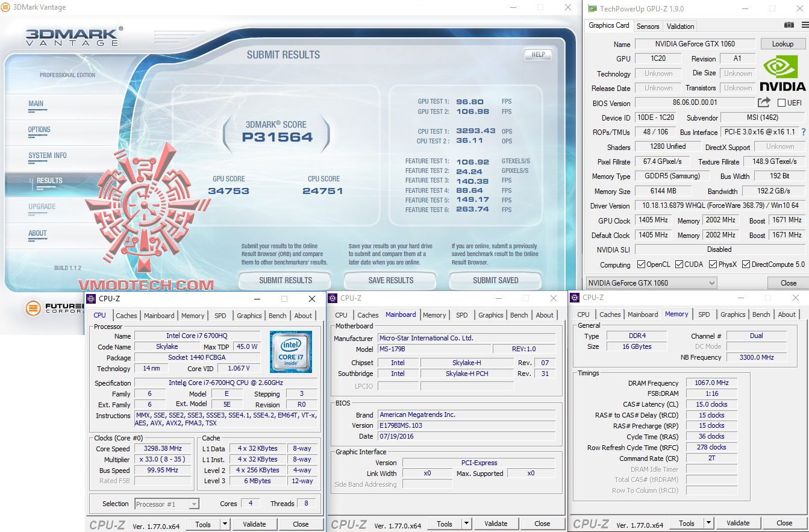
Task: Open the Processor #1 selection dropdown
Action: point(166,504)
